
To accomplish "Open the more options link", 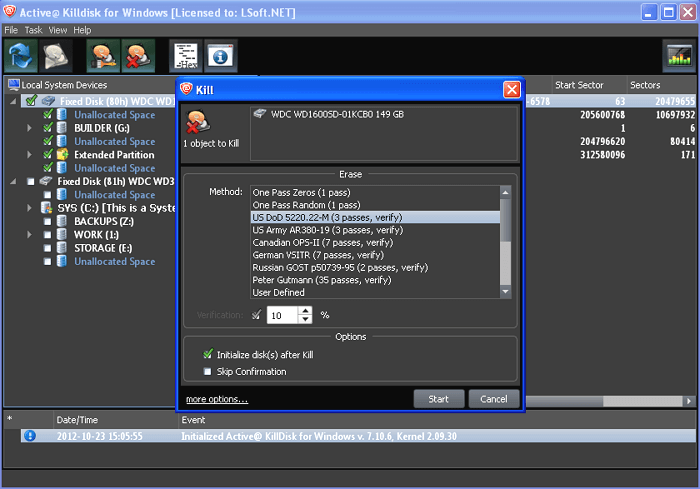I will click(x=217, y=400).
